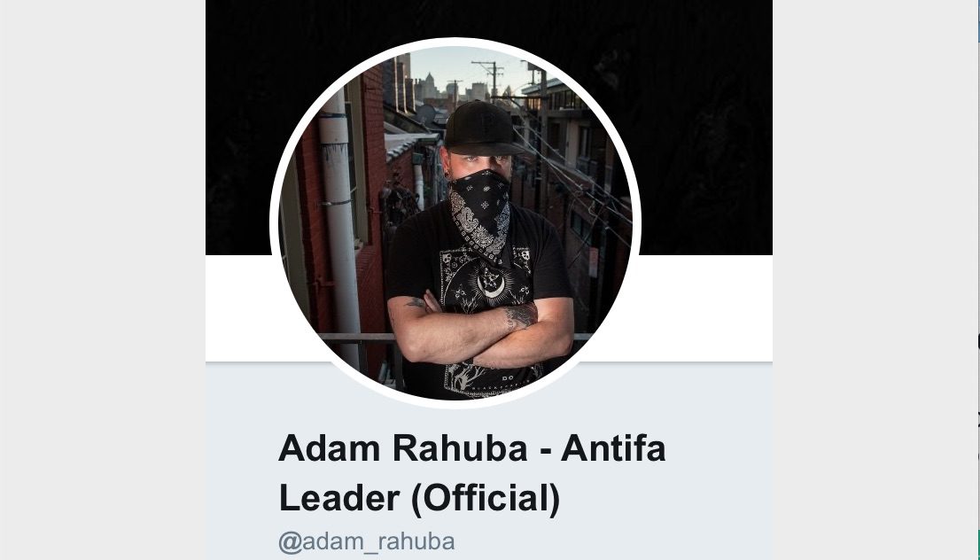980x560 pixels.
Task: Click the gray margin right of profile
Action: point(875,280)
